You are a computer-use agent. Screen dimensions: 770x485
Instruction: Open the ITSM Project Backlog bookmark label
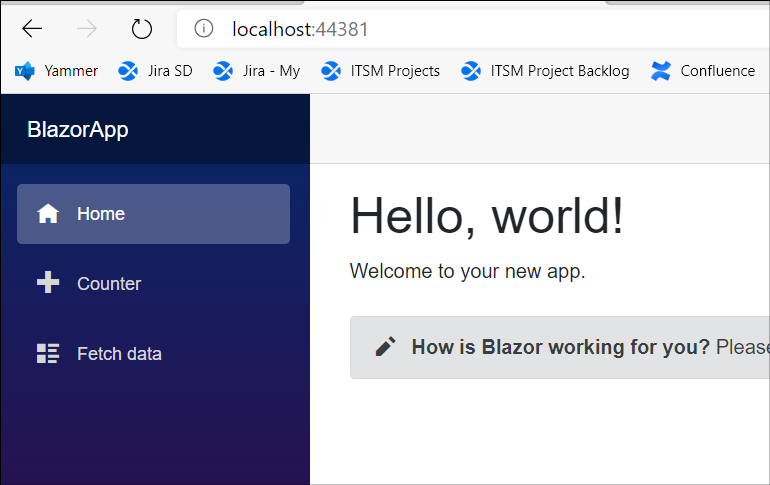click(x=560, y=71)
